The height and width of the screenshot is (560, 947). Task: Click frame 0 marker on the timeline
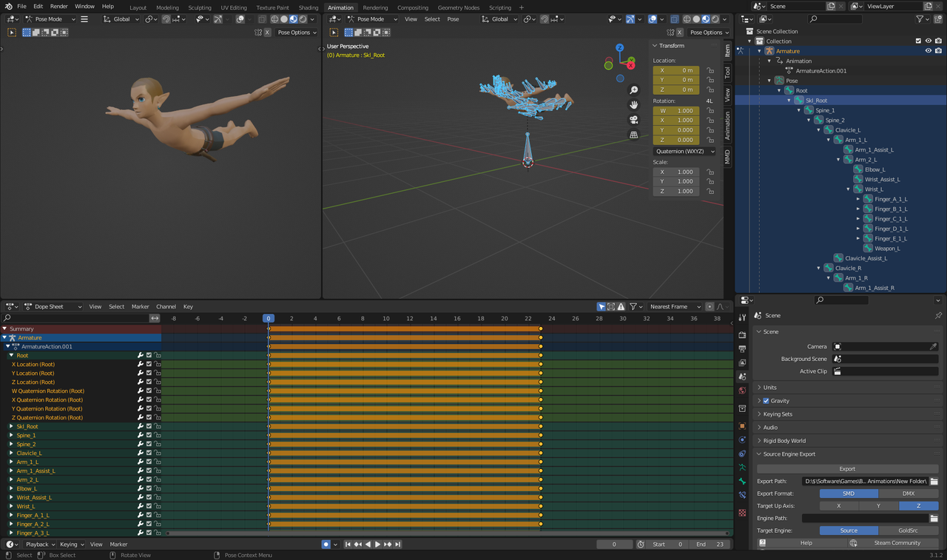(269, 318)
